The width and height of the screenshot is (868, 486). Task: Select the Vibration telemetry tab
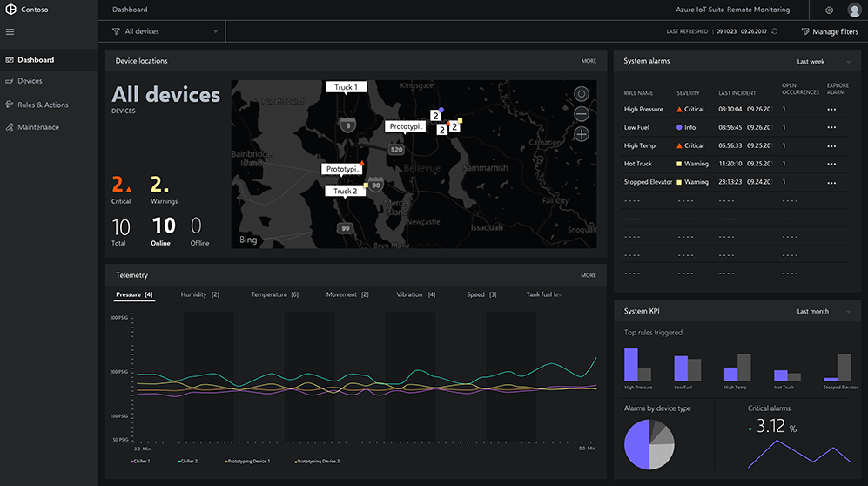coord(416,294)
